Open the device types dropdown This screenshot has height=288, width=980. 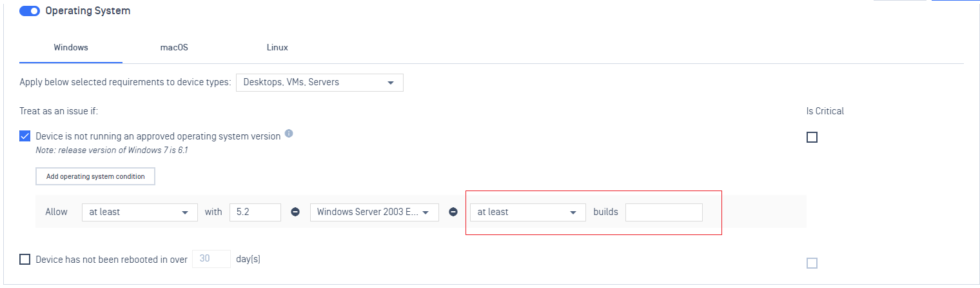(x=320, y=83)
